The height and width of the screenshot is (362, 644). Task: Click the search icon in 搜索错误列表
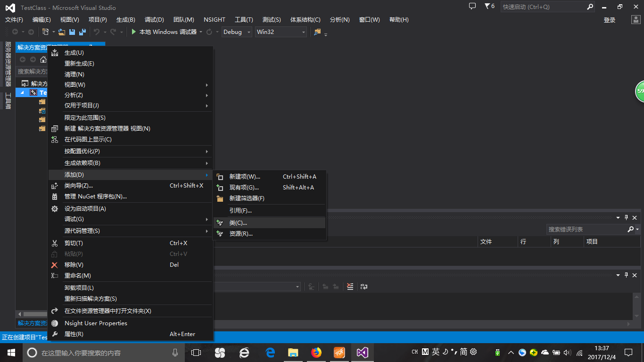[631, 229]
